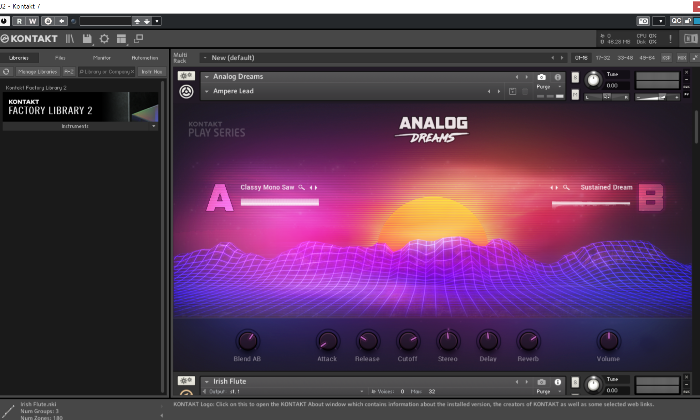Click the Analog Dreams info icon
This screenshot has height=420, width=700.
pos(558,77)
